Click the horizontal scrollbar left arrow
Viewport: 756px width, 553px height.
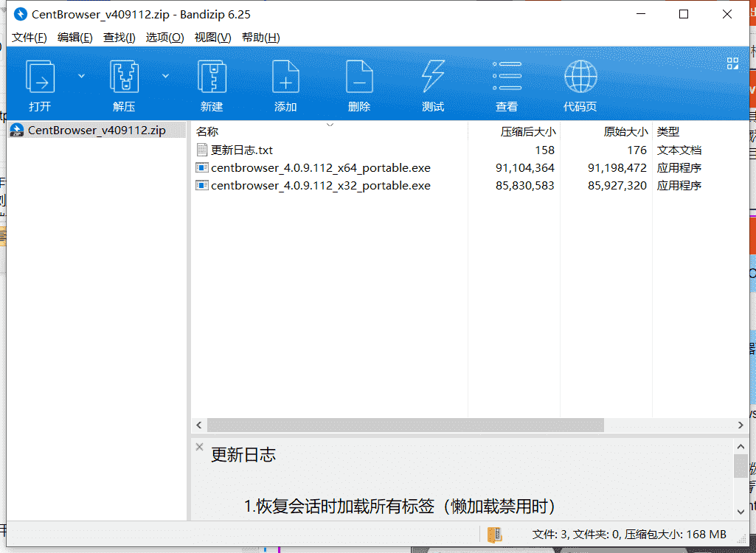199,425
